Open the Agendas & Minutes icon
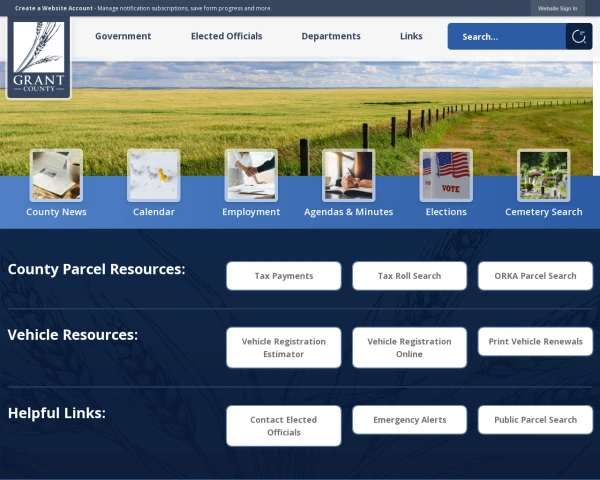 click(x=348, y=175)
